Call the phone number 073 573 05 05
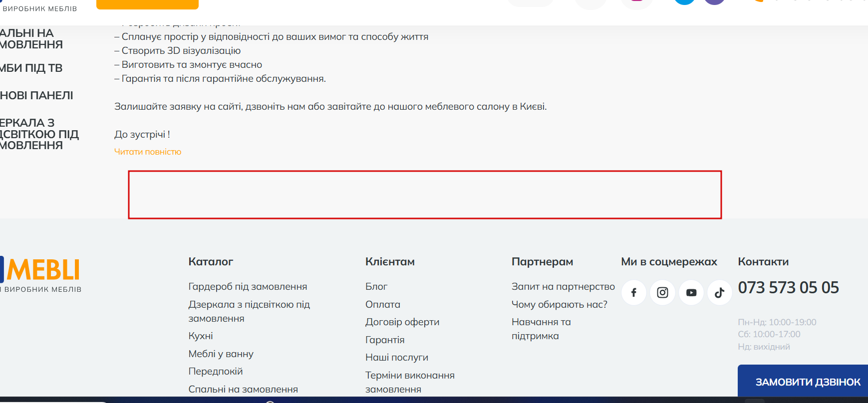 point(788,288)
